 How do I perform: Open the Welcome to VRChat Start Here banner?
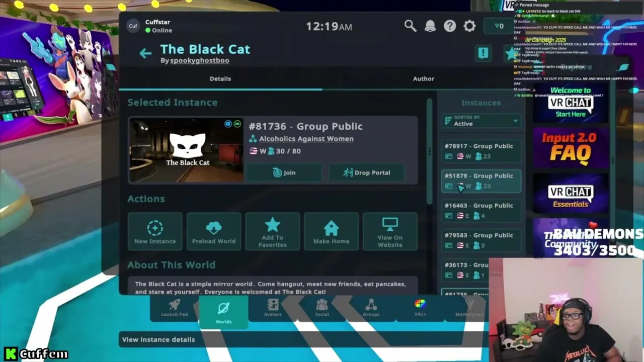571,104
